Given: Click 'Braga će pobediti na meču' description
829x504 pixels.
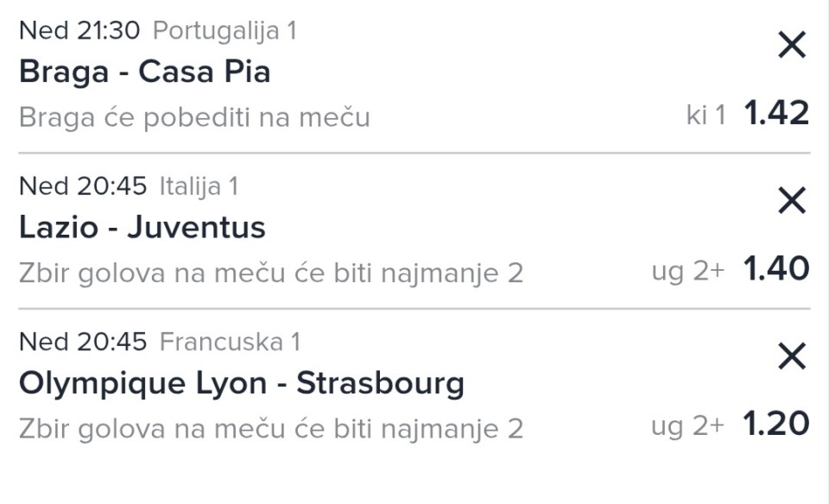Looking at the screenshot, I should (194, 117).
